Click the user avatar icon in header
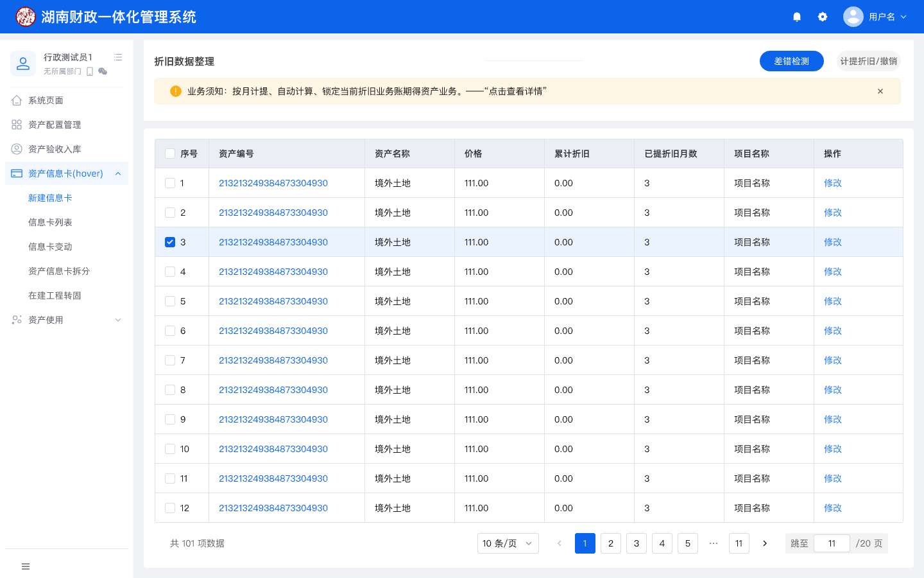The image size is (924, 578). point(853,17)
